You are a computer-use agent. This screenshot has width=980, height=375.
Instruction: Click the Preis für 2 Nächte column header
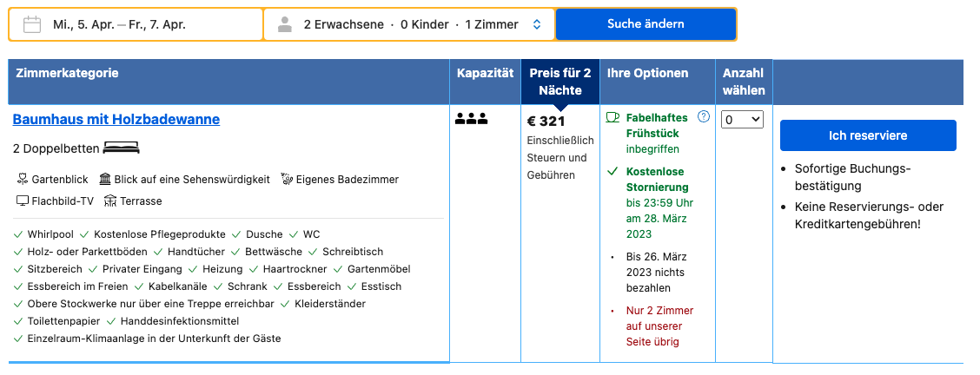pos(560,82)
